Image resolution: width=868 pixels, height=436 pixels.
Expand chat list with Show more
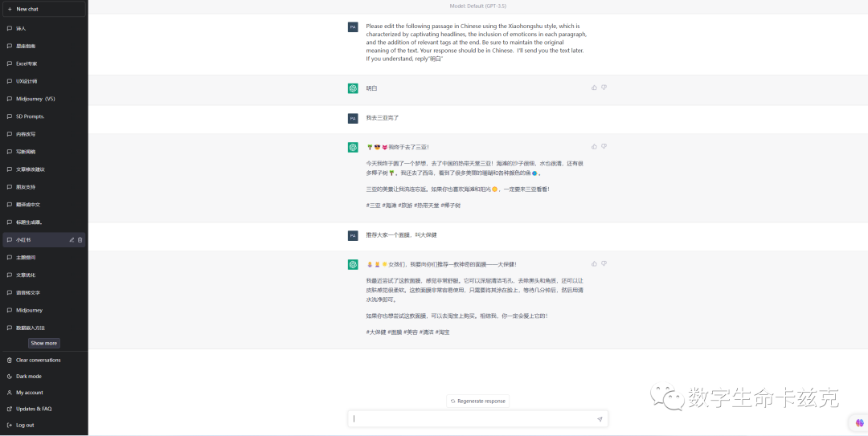point(43,343)
